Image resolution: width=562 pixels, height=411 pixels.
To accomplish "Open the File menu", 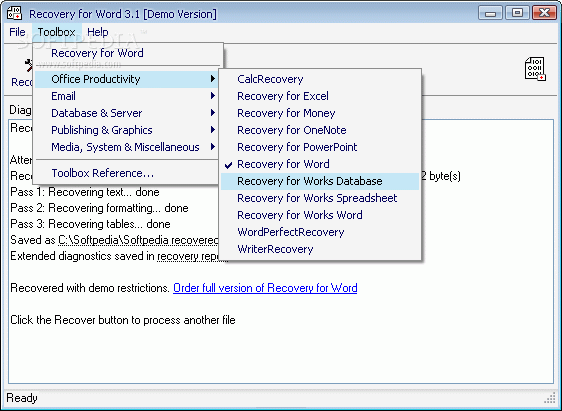I will [17, 32].
